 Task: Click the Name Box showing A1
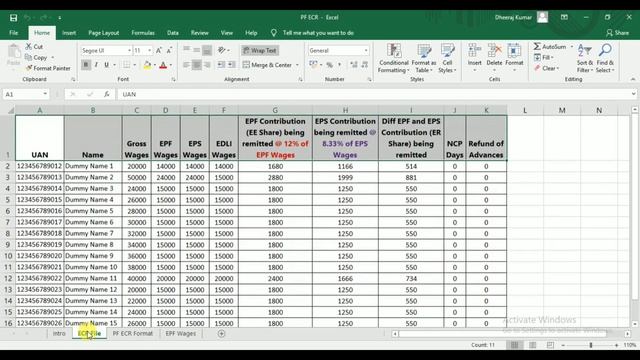[22, 94]
